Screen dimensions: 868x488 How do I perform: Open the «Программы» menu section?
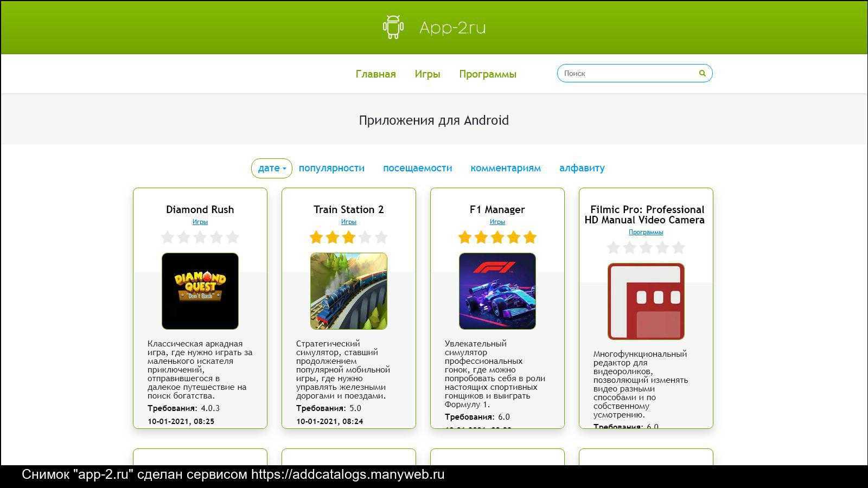click(488, 74)
